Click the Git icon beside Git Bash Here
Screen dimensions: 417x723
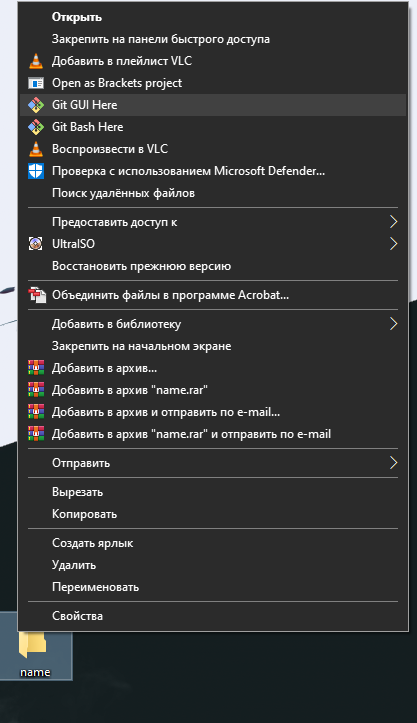pyautogui.click(x=36, y=127)
